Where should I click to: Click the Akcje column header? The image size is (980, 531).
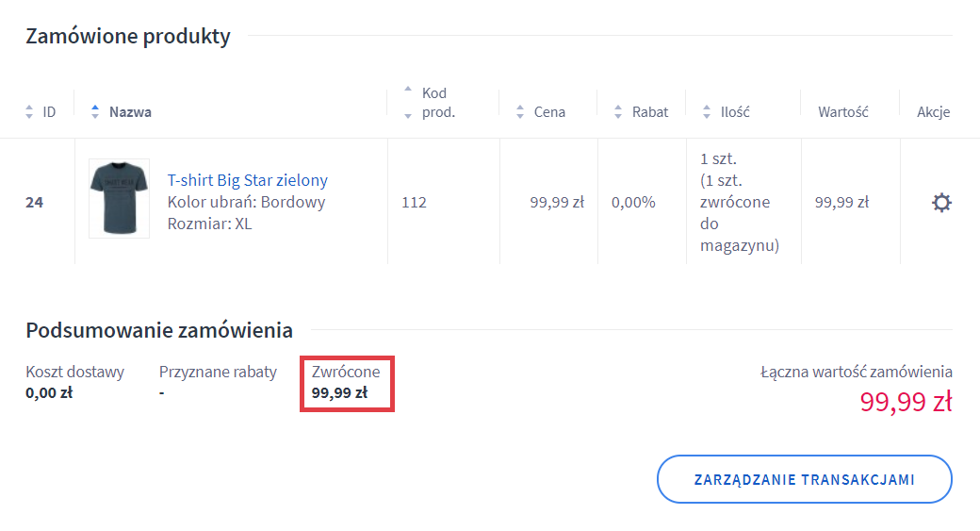933,112
